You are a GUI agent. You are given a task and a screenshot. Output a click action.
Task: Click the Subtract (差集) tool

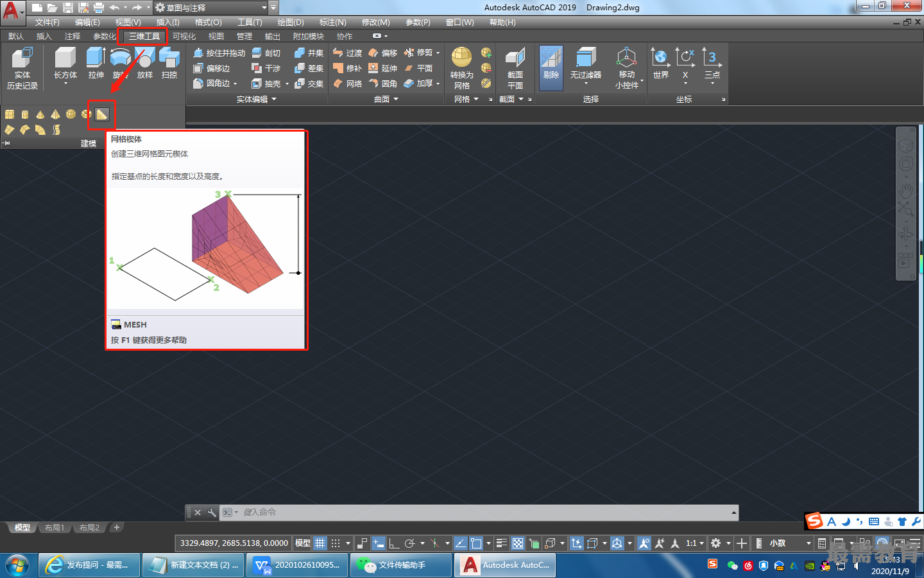click(x=309, y=68)
